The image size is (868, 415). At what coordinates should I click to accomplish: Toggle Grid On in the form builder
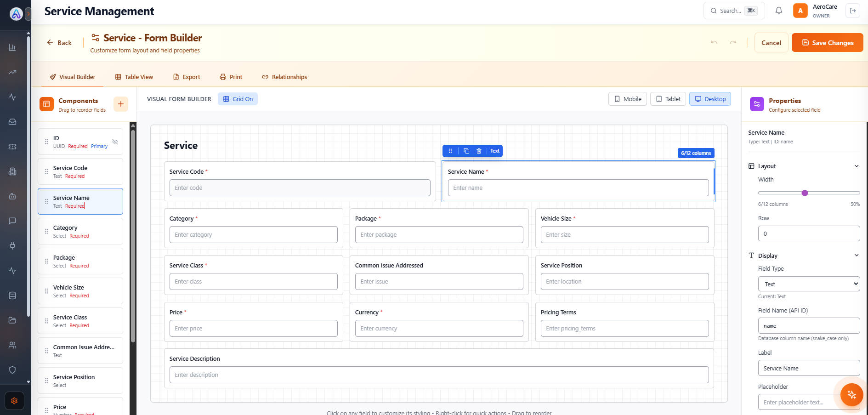238,99
